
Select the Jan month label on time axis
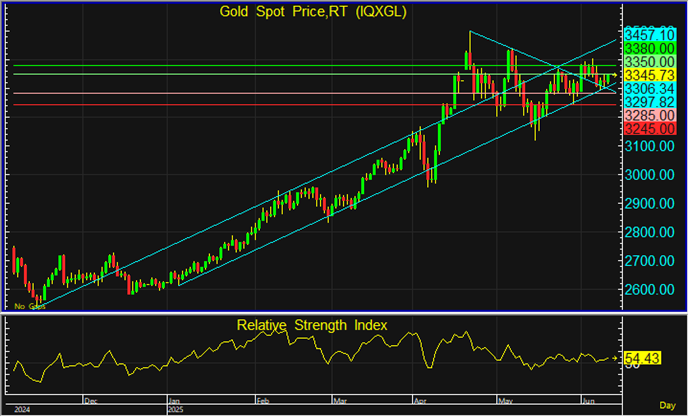[175, 401]
